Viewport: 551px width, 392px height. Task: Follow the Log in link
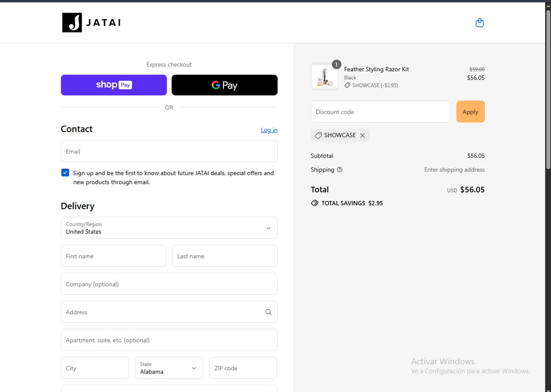(269, 130)
